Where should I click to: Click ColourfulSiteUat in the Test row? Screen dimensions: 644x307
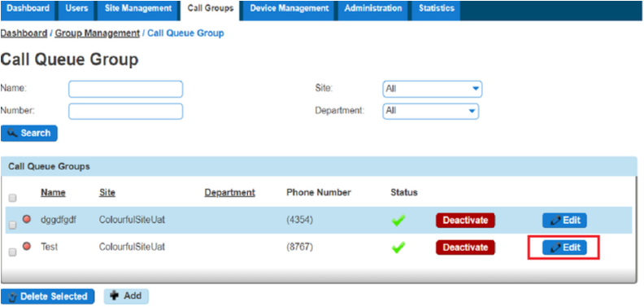click(x=132, y=248)
